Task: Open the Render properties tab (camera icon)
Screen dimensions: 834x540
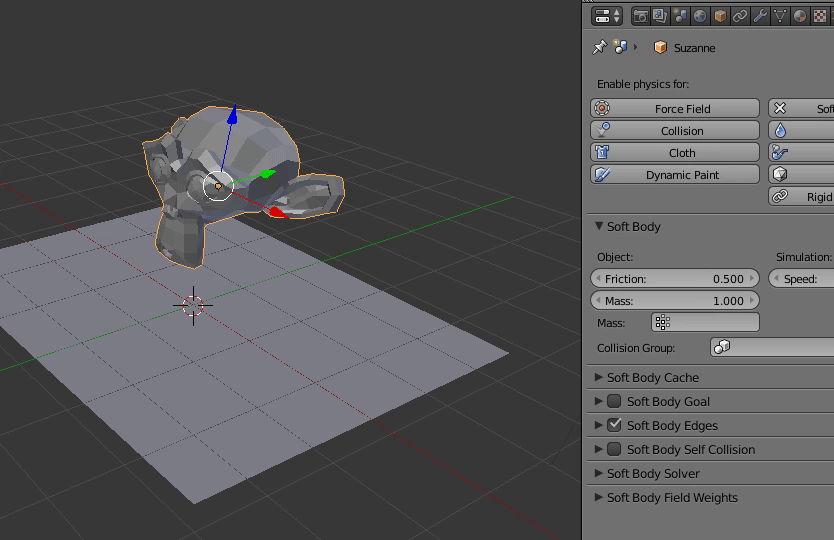Action: [640, 16]
